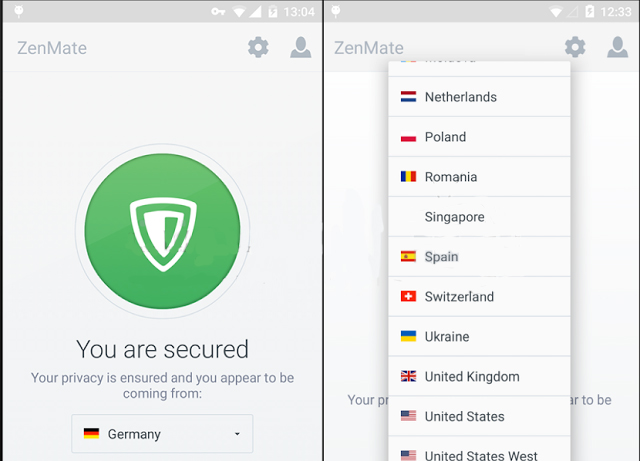Click the ZenMate title on left screen

point(52,48)
